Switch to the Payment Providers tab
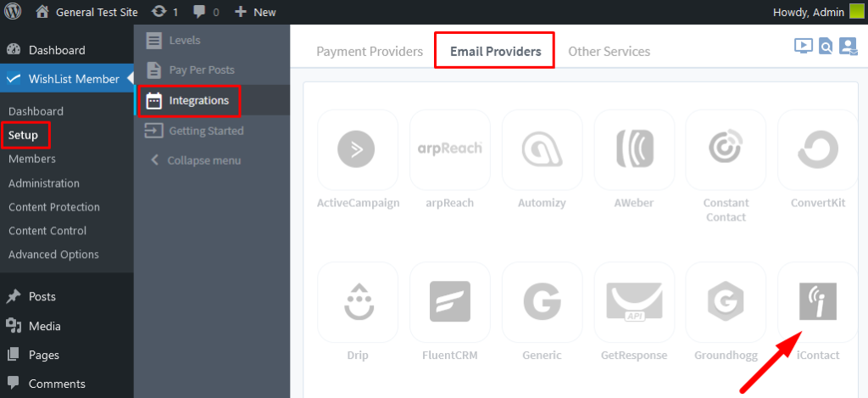This screenshot has width=868, height=398. coord(370,52)
